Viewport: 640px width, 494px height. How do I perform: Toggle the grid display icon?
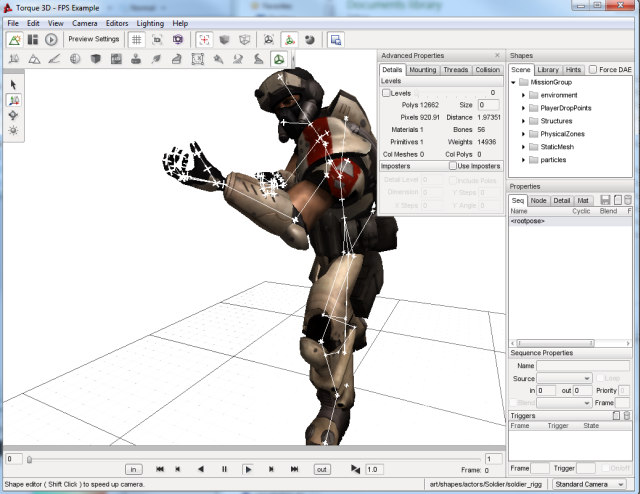[x=137, y=39]
